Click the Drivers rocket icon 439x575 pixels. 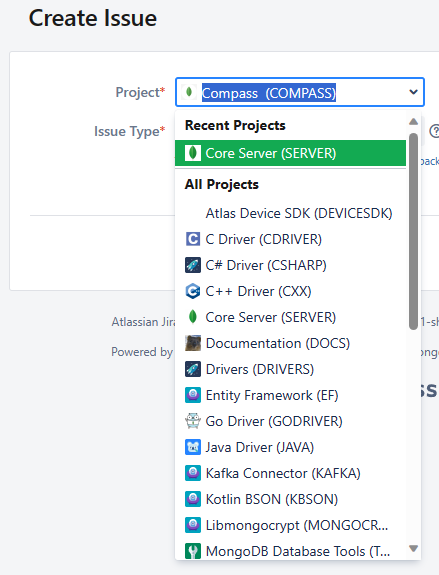click(x=193, y=370)
